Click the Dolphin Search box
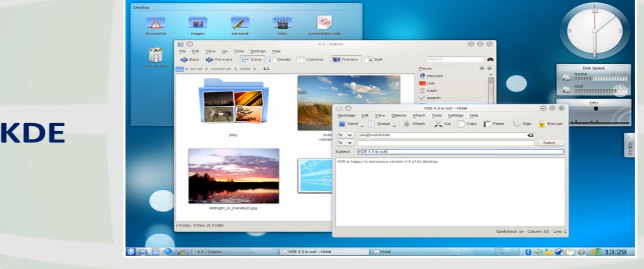Screen dimensions: 644x269 (456, 59)
